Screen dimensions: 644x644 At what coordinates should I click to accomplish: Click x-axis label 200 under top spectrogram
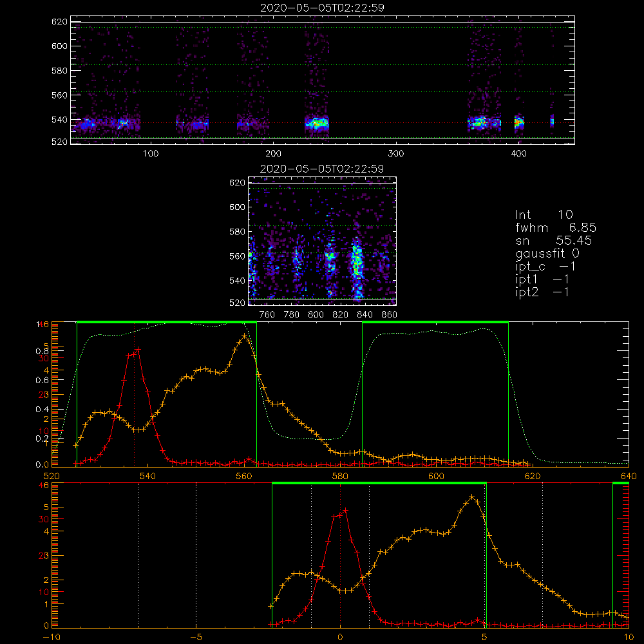coord(273,154)
